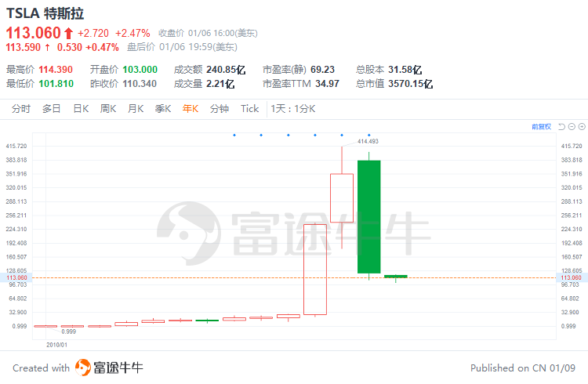Zoom out the chart with the minus icon

click(x=572, y=127)
